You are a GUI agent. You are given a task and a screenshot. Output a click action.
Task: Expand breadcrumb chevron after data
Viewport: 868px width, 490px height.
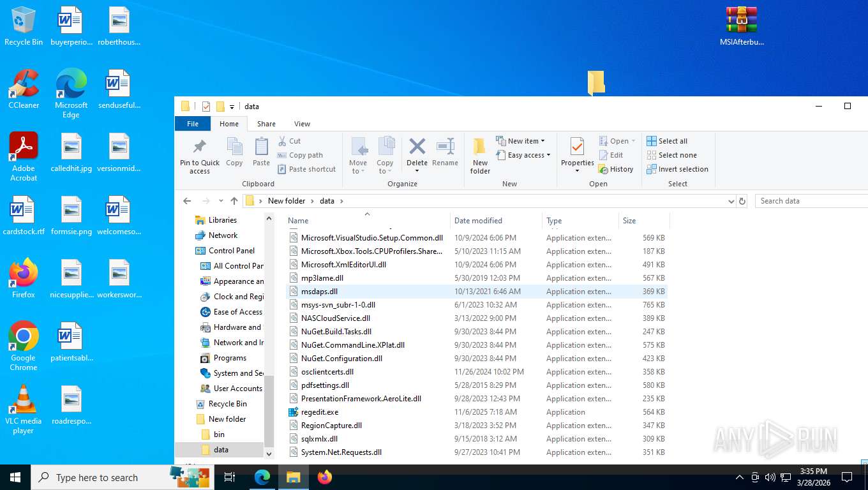[x=341, y=201]
